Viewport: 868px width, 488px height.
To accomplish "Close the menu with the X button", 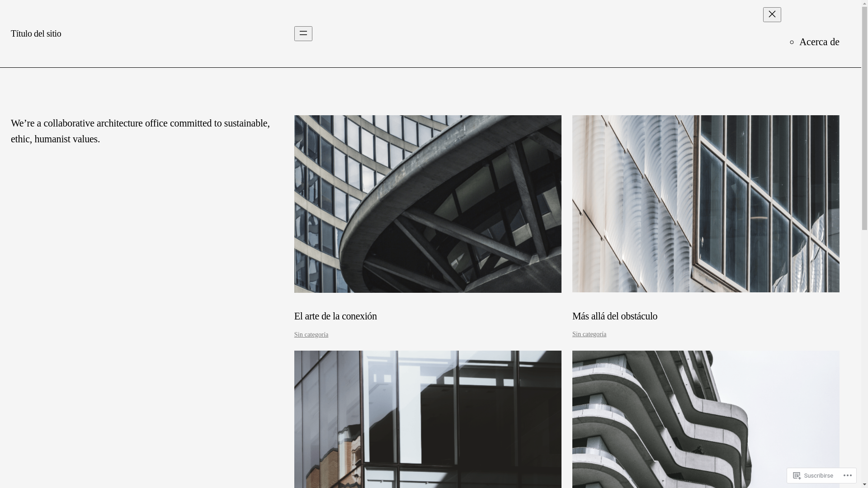I will click(772, 14).
